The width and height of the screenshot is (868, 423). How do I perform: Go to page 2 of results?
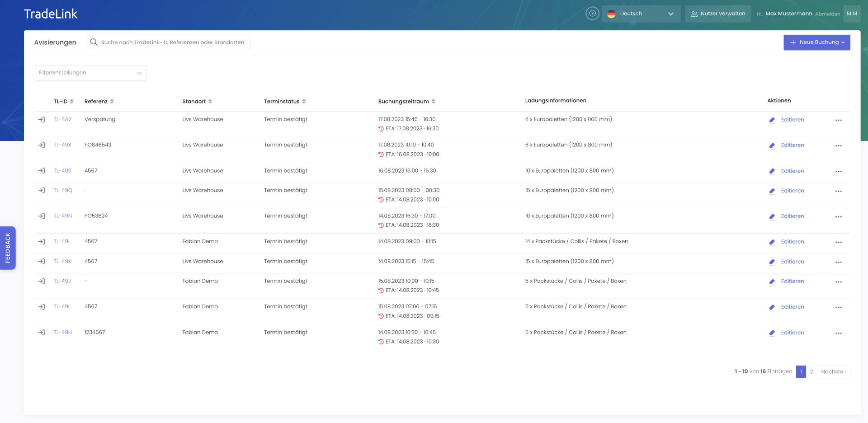811,371
